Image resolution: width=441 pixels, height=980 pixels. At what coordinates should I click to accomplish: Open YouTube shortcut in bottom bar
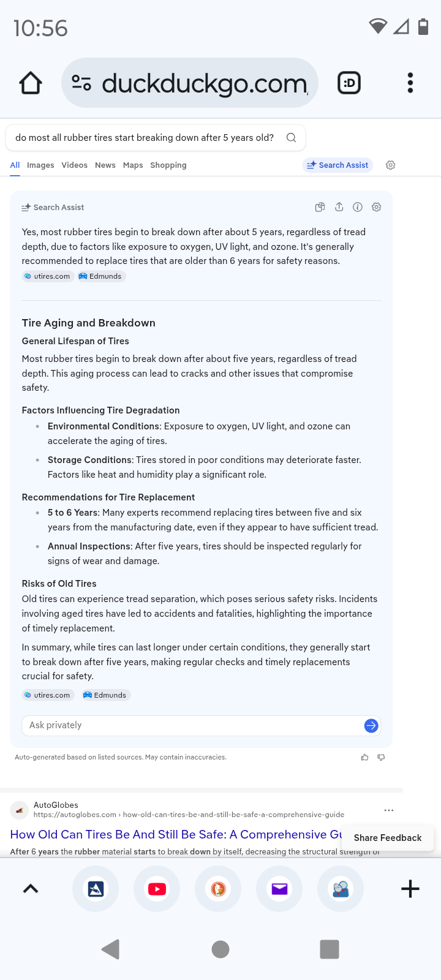(x=157, y=889)
